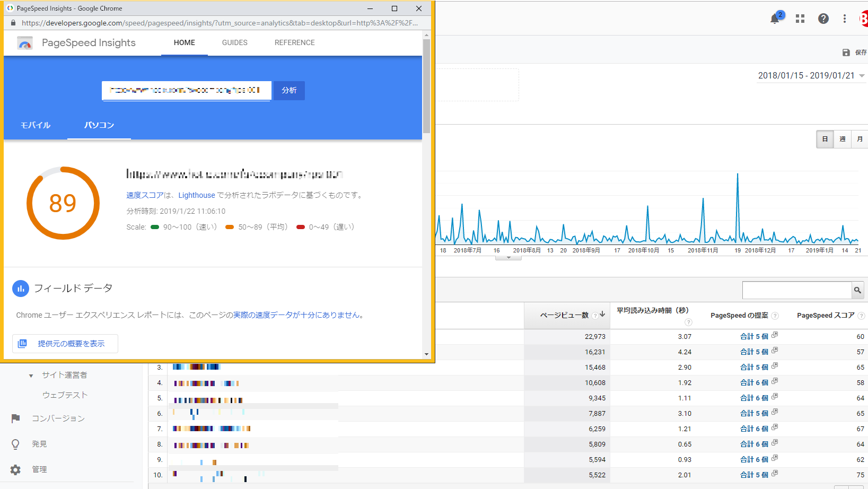Image resolution: width=868 pixels, height=489 pixels.
Task: Click the help question mark icon
Action: pyautogui.click(x=823, y=19)
